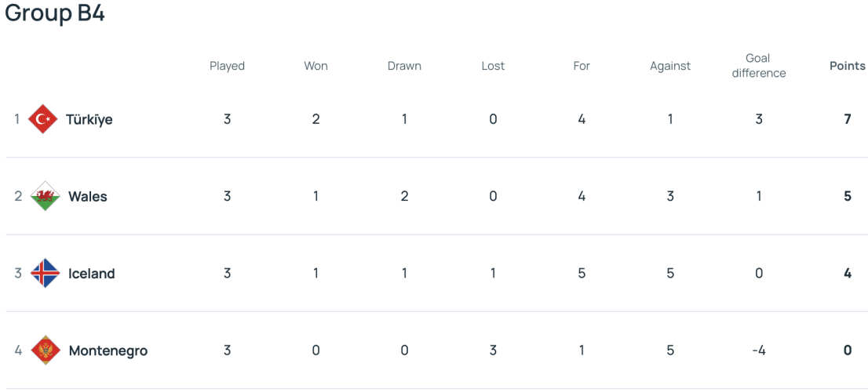Select the Goal difference column header
Screen dimensions: 868x392
(758, 66)
